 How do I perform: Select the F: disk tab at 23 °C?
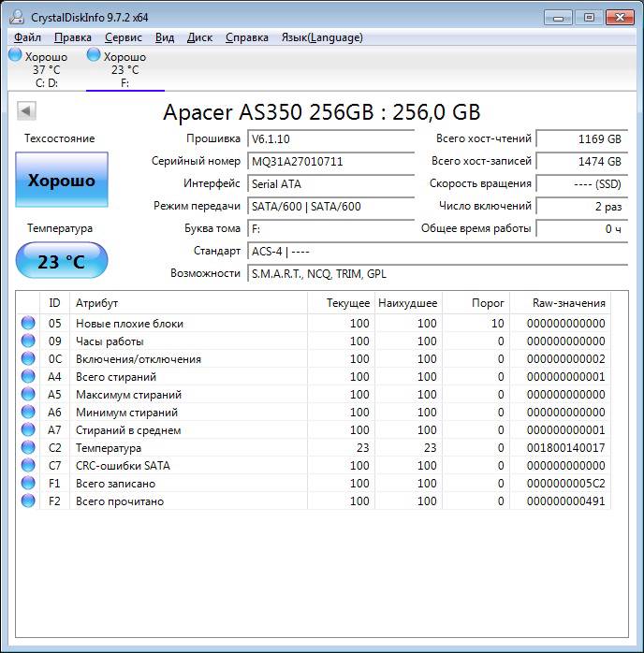124,70
